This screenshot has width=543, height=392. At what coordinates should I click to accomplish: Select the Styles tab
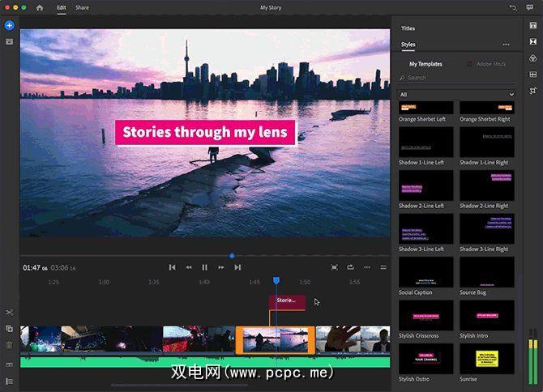click(x=408, y=45)
